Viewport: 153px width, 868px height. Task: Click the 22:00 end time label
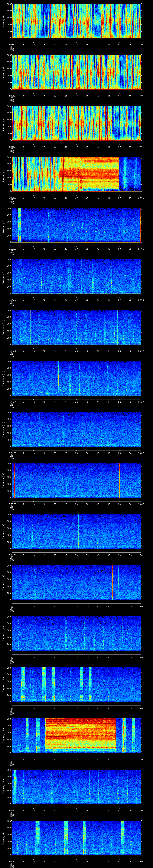(x=141, y=300)
